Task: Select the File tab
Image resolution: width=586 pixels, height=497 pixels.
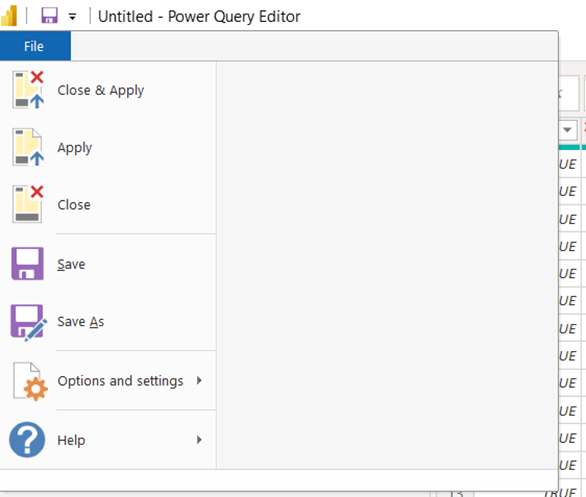Action: (x=35, y=46)
